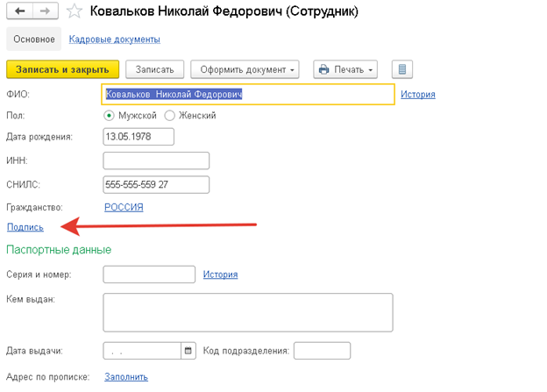Image resolution: width=547 pixels, height=392 pixels.
Task: Click the Код подразделения input field
Action: coord(322,351)
